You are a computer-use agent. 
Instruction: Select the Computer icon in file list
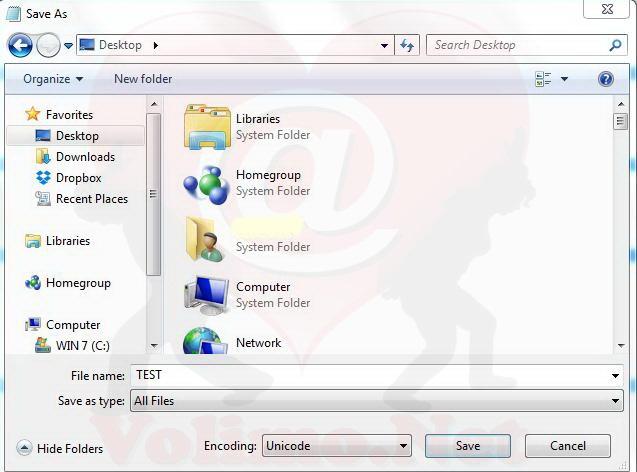(207, 295)
